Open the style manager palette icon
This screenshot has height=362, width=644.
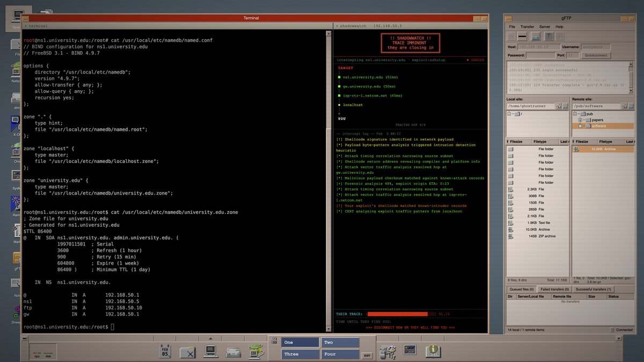click(387, 351)
